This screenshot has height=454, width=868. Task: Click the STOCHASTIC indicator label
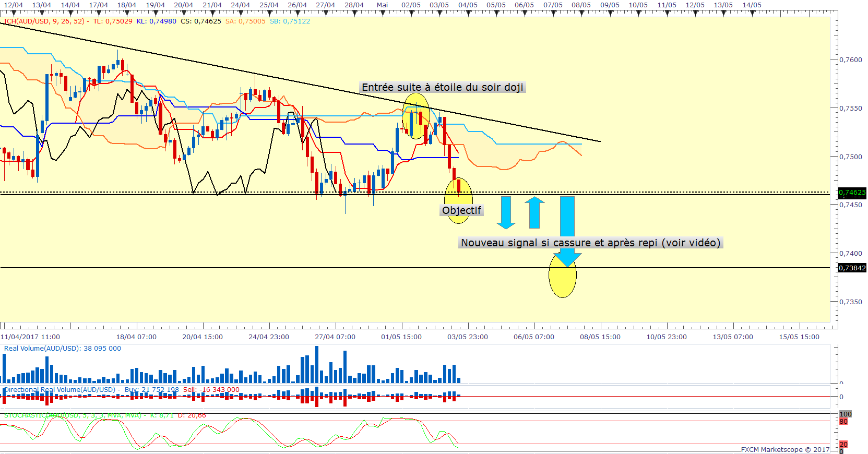73,415
